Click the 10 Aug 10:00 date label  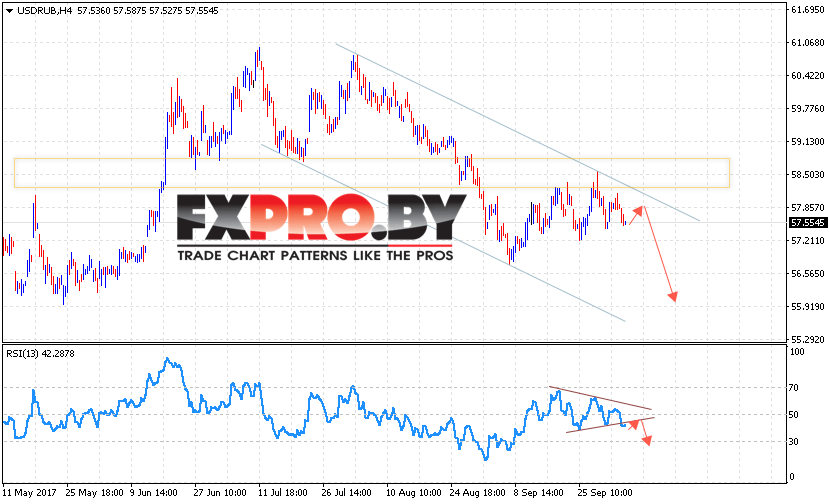413,493
